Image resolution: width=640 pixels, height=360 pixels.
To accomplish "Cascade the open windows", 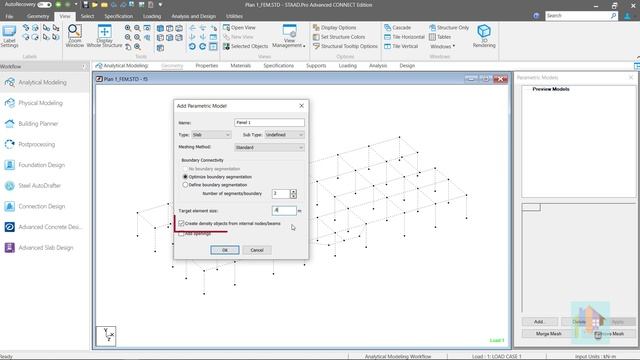I will coord(398,27).
